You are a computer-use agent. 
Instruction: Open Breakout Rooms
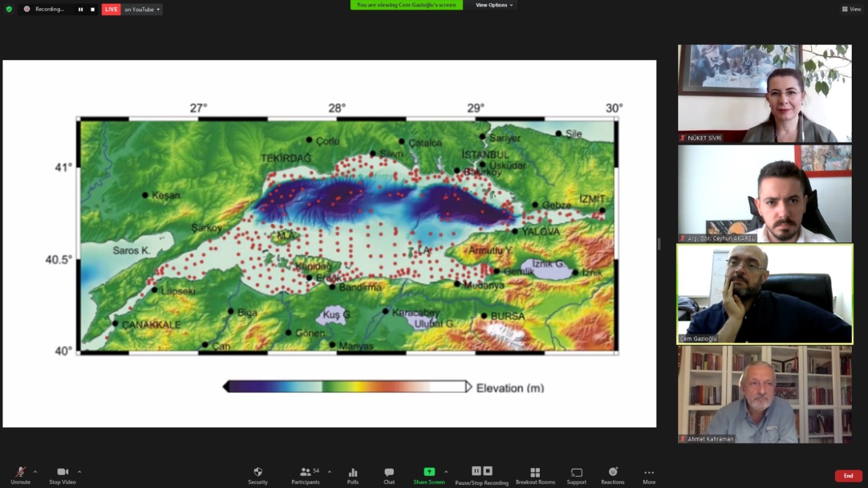click(x=535, y=475)
